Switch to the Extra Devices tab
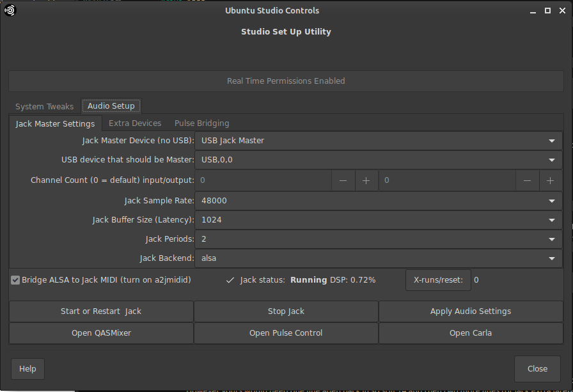 (x=135, y=123)
